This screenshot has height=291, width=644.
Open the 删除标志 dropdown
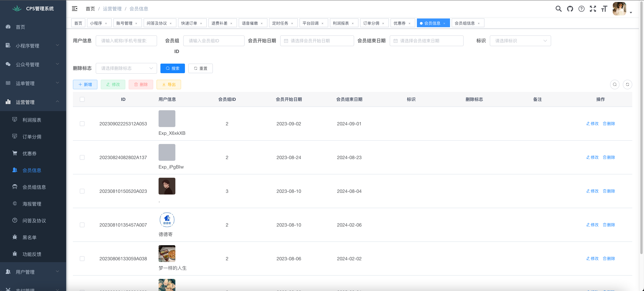[x=126, y=68]
